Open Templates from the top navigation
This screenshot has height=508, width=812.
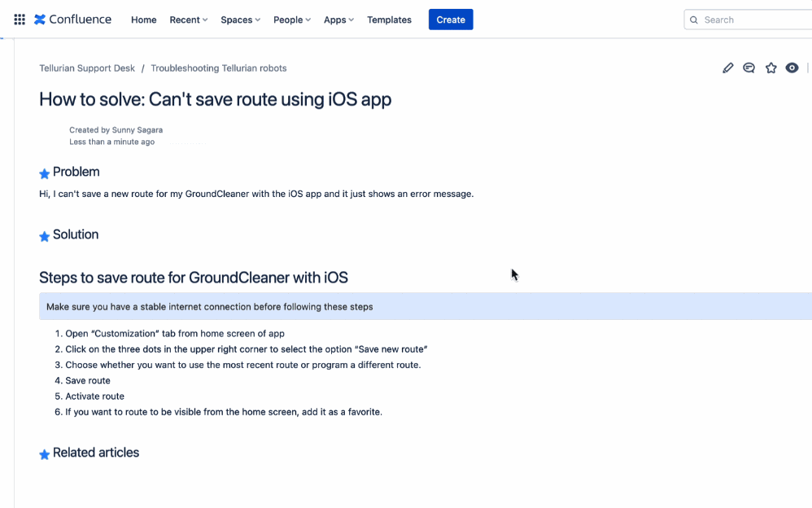(x=390, y=20)
